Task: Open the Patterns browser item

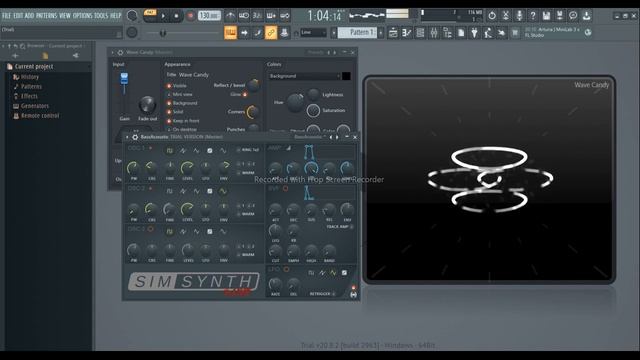Action: pos(31,87)
